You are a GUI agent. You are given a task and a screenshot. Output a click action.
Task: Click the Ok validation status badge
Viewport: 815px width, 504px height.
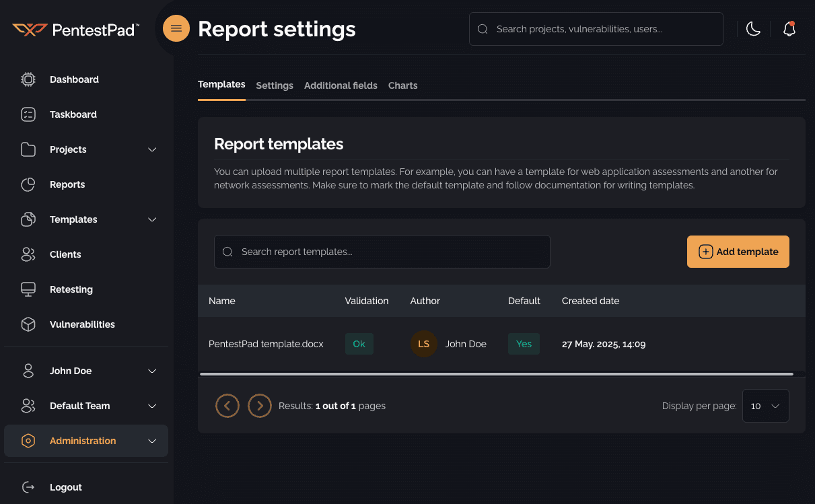(x=359, y=344)
